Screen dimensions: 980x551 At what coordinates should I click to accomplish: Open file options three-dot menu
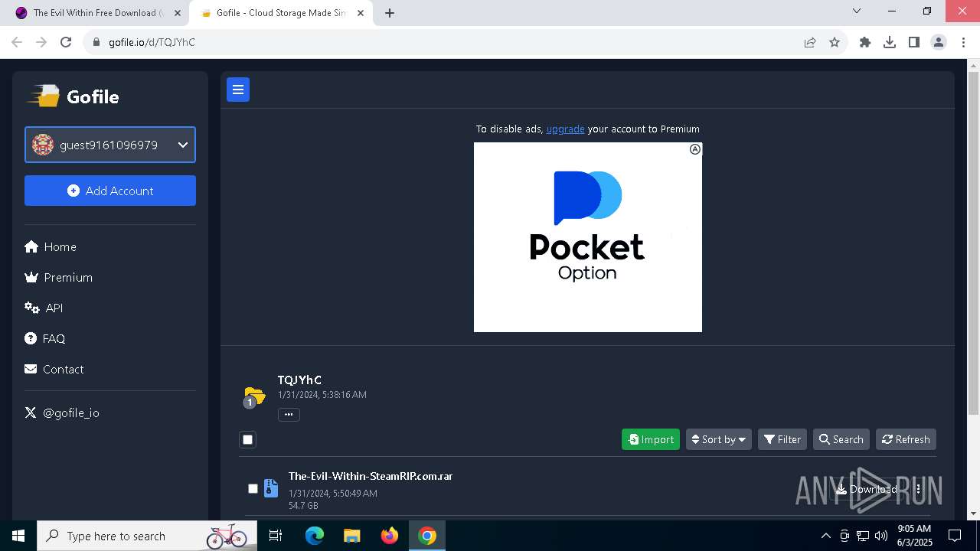(x=918, y=489)
